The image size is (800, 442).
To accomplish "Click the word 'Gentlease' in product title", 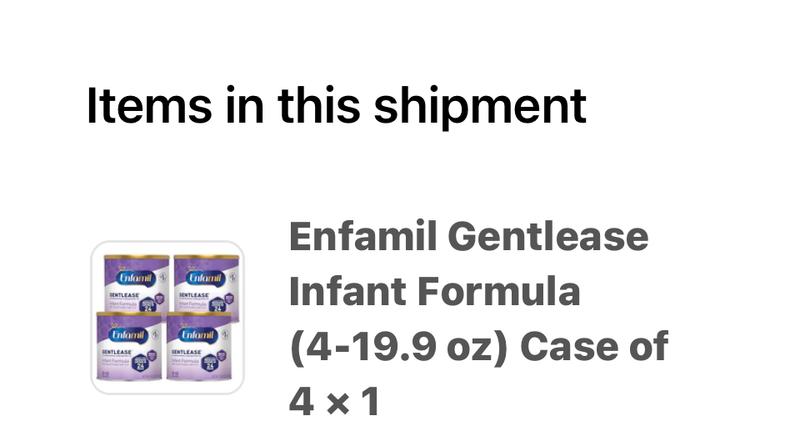I will coord(548,236).
